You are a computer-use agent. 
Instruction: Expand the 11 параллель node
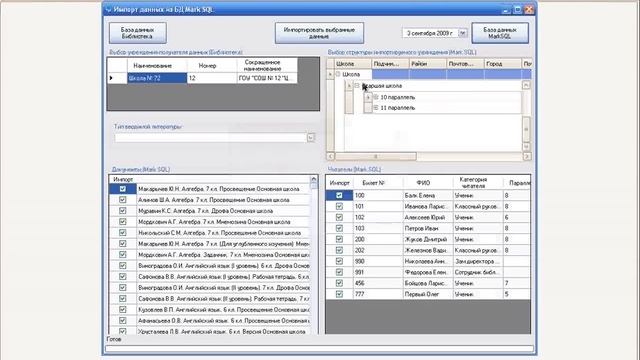click(x=376, y=108)
